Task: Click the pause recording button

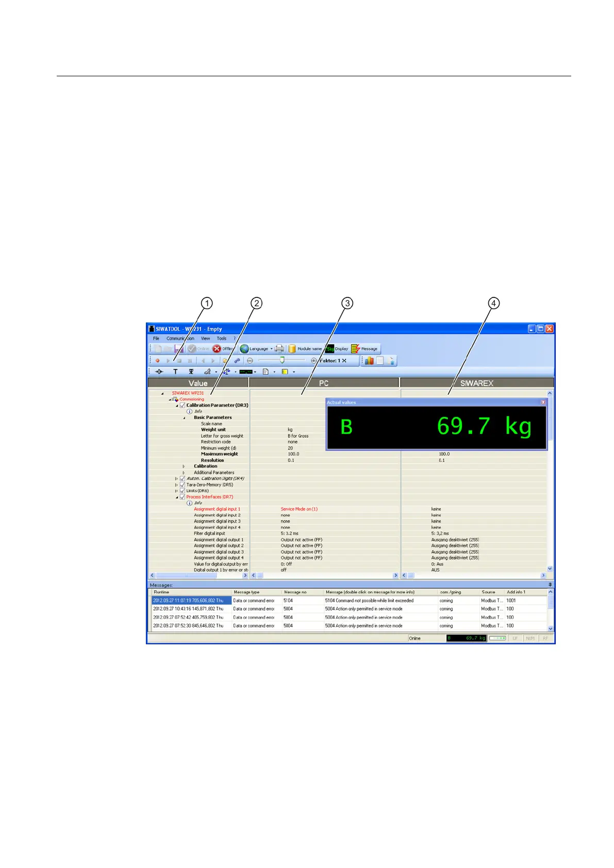Action: click(190, 361)
